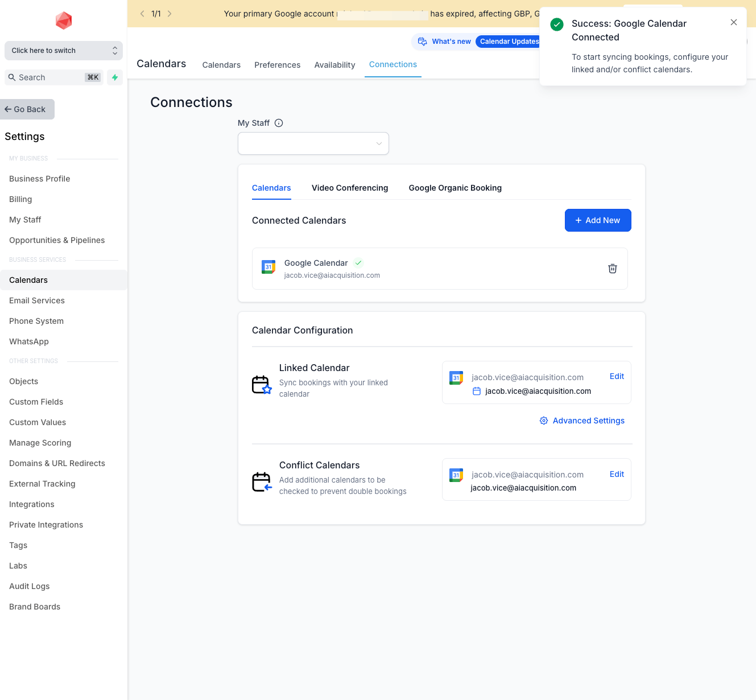Viewport: 756px width, 700px height.
Task: Open the Availability tab
Action: (x=334, y=65)
